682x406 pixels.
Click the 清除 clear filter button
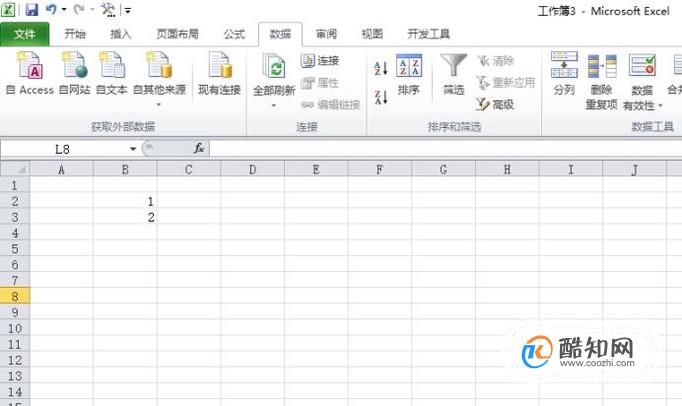(495, 60)
